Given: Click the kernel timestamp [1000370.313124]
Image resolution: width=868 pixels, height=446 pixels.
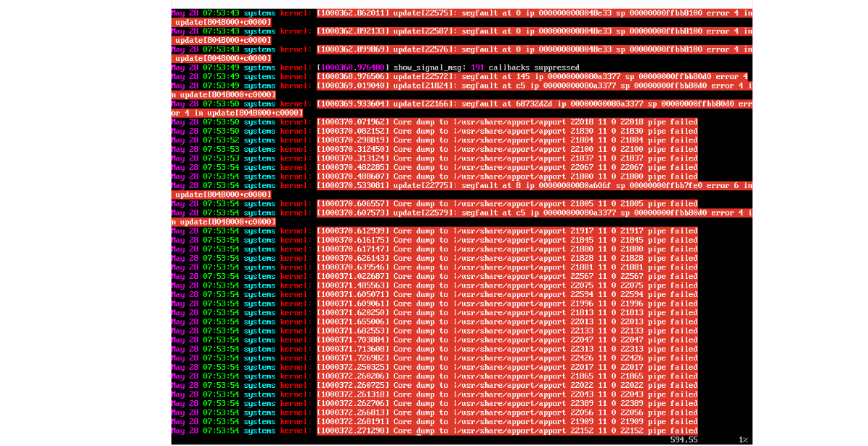Looking at the screenshot, I should point(353,158).
